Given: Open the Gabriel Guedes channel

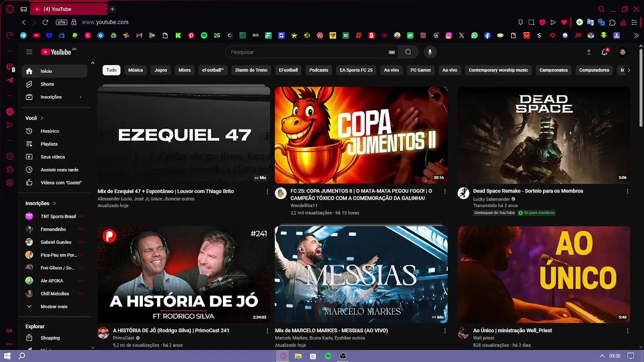Looking at the screenshot, I should [x=54, y=242].
